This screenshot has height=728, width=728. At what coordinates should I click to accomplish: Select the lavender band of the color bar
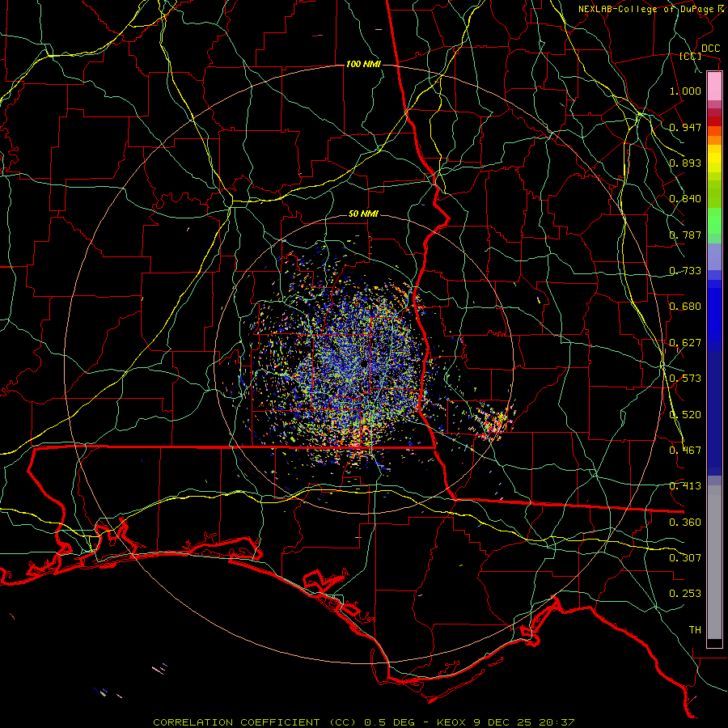click(x=714, y=256)
